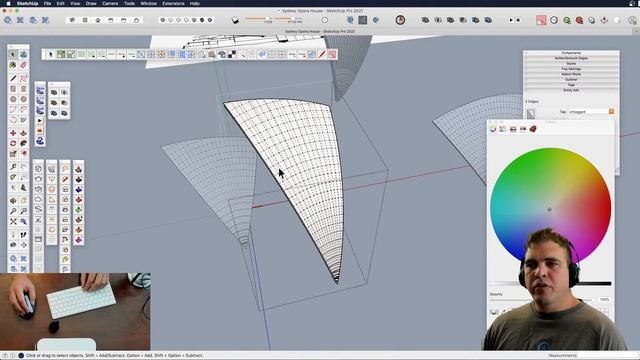Switch to Iso view in views toolbar
This screenshot has width=640, height=360.
[72, 20]
